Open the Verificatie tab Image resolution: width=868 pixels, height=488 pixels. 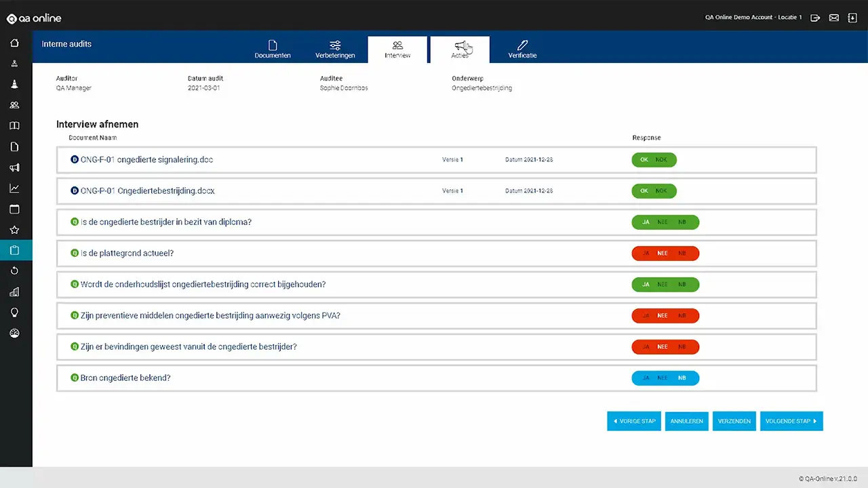[x=522, y=49]
